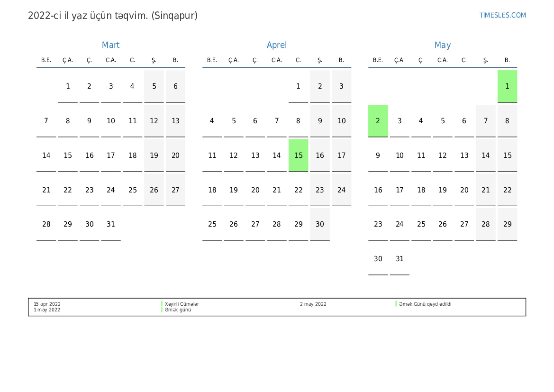
Task: Pick 18 in the Aprel calendar
Action: pos(212,190)
